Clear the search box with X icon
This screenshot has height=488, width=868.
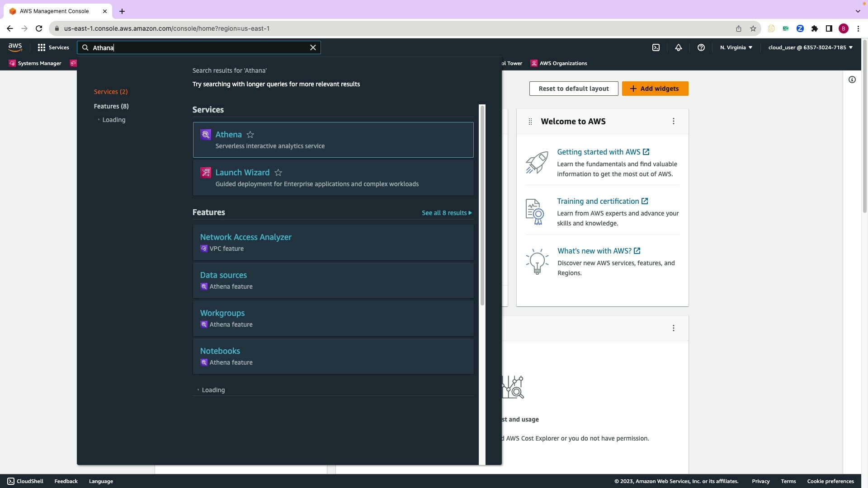[313, 47]
